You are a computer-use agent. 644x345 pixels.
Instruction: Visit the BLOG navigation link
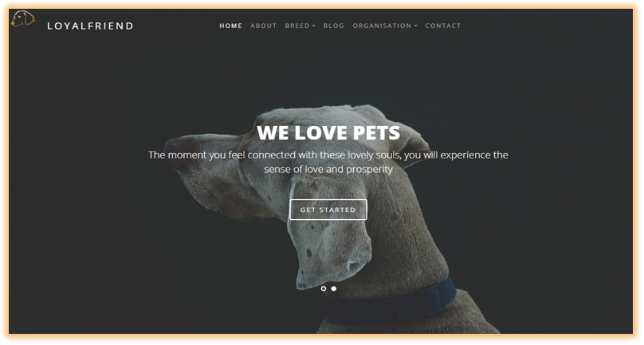click(333, 25)
